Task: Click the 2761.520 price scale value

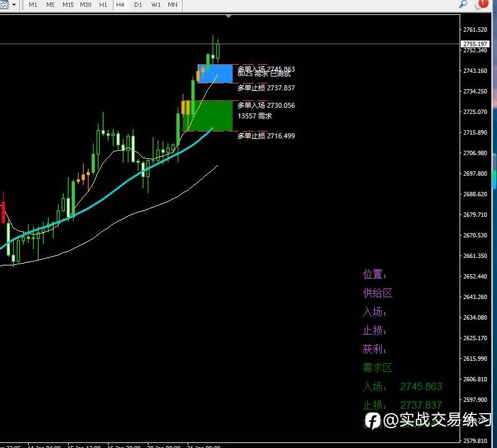Action: point(475,30)
